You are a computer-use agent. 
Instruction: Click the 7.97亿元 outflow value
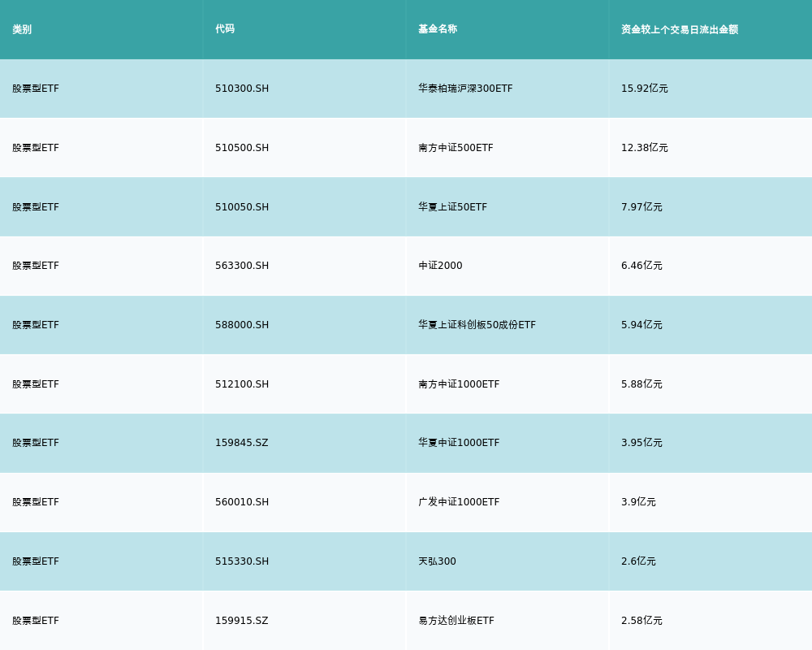[641, 207]
